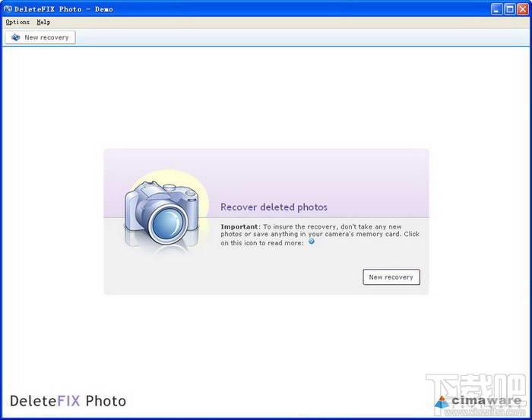Viewport: 532px width, 420px height.
Task: Click the 'Recover deleted photos' heading
Action: (x=274, y=207)
